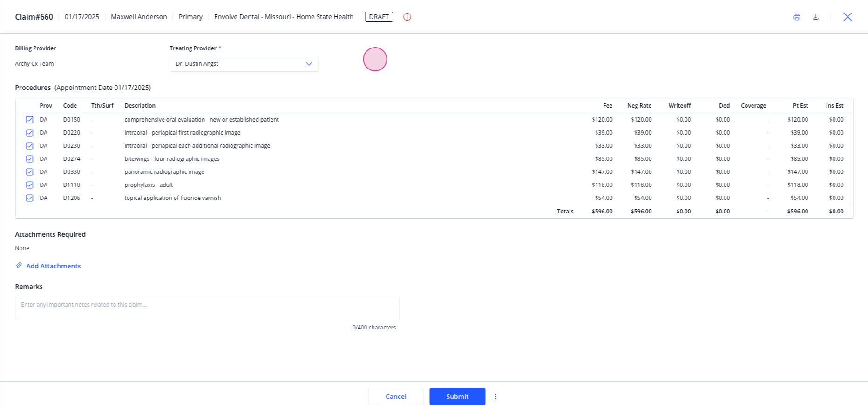Click the Ded column header
868x411 pixels.
click(x=724, y=106)
